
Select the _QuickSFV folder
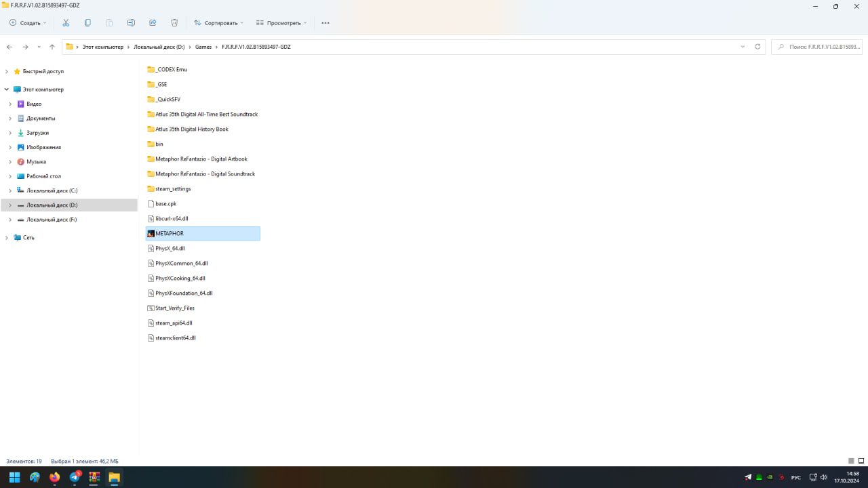coord(164,99)
